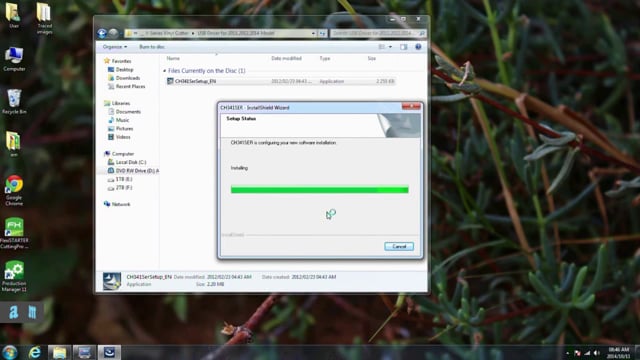The height and width of the screenshot is (360, 640).
Task: Click the letter 'a' desktop gadget icon
Action: [x=14, y=312]
